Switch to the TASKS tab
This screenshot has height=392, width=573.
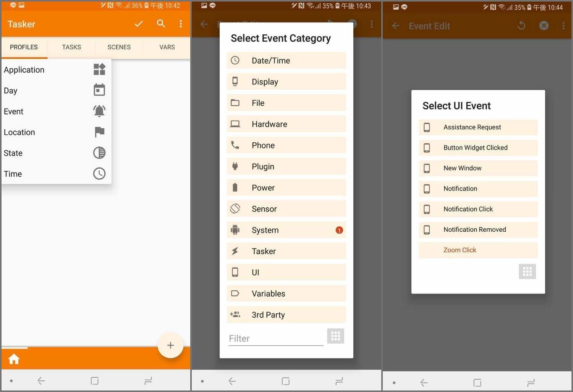pyautogui.click(x=71, y=47)
